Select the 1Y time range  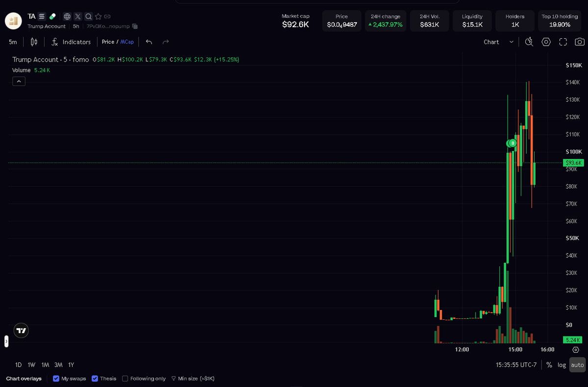point(71,365)
